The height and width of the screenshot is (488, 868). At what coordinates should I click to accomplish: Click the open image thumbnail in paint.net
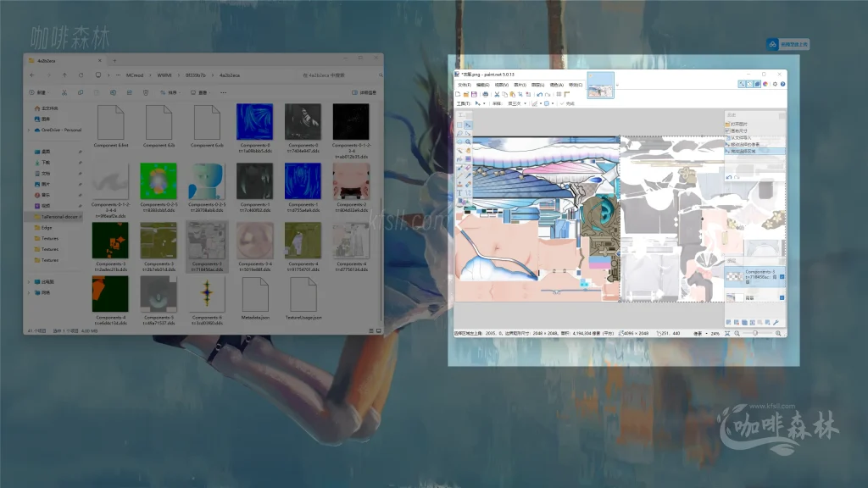pyautogui.click(x=601, y=86)
